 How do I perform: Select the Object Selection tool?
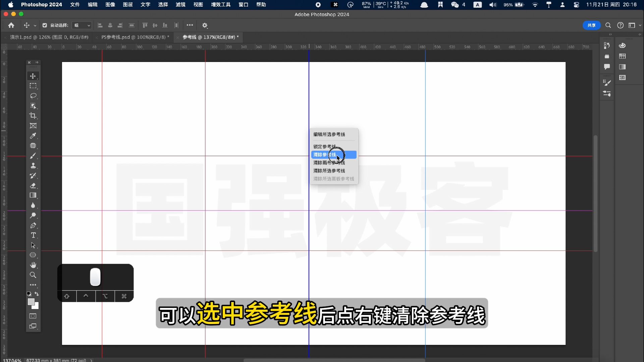33,106
